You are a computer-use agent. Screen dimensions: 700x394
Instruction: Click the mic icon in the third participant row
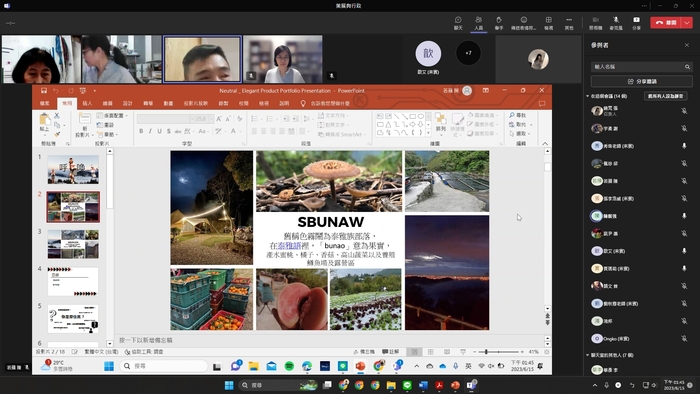684,146
